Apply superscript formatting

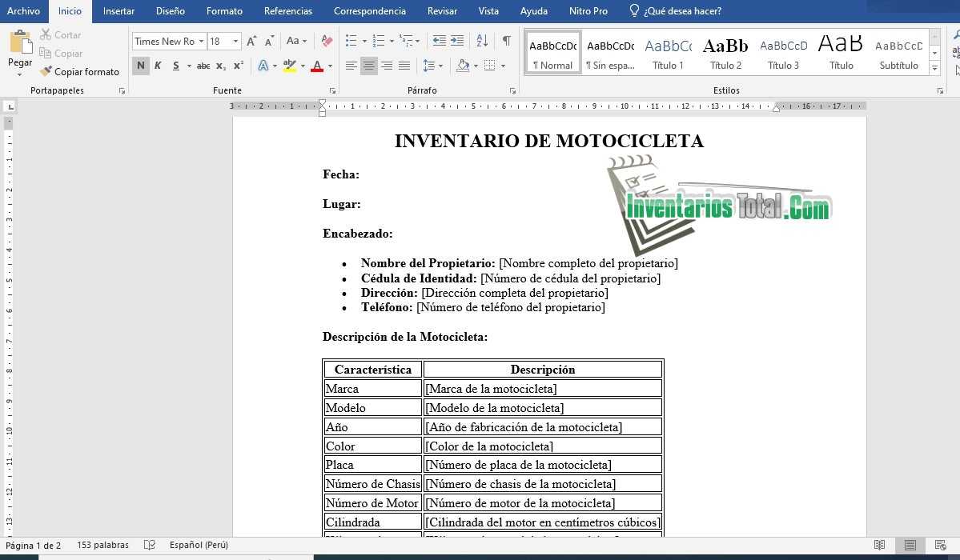click(238, 66)
